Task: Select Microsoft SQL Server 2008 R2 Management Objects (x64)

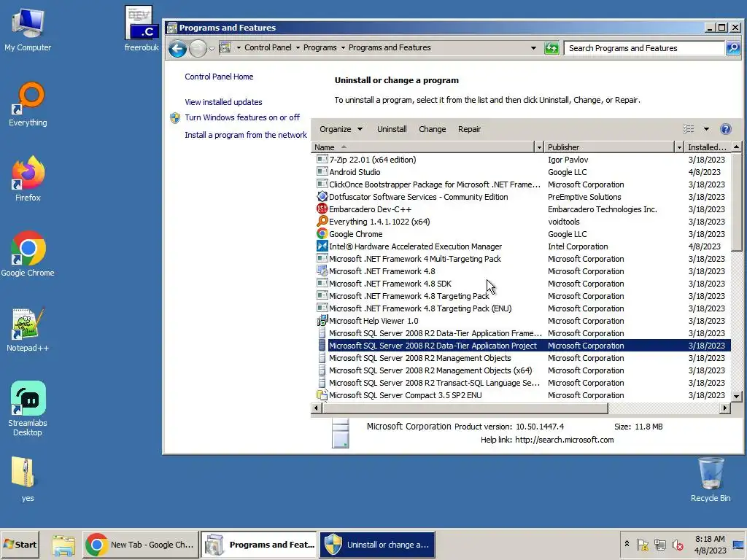Action: click(521, 370)
